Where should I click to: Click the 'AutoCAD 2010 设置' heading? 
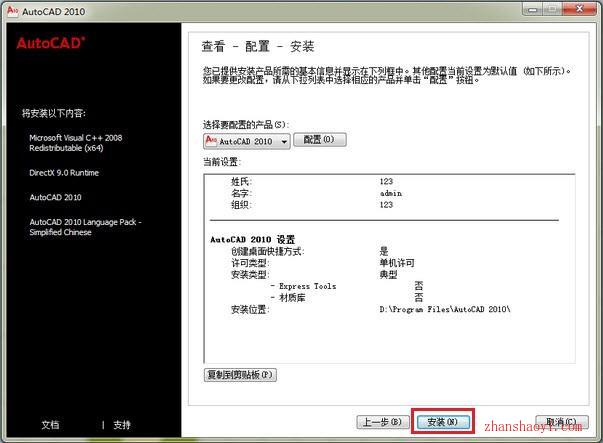(253, 240)
